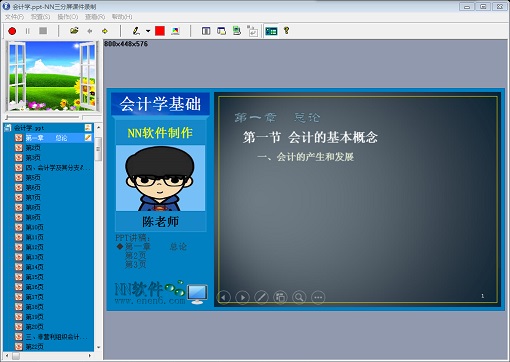Viewport: 510px width, 362px height.
Task: Click the slide overview circle button
Action: point(280,297)
